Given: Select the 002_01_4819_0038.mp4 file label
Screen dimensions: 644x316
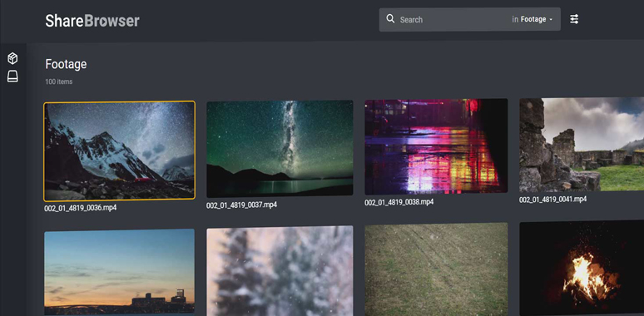Looking at the screenshot, I should (x=399, y=202).
